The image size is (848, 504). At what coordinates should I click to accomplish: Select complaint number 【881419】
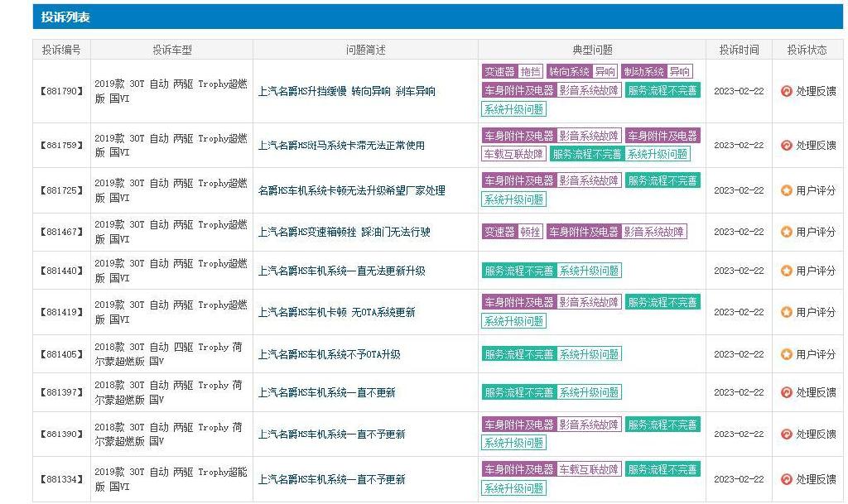coord(61,312)
